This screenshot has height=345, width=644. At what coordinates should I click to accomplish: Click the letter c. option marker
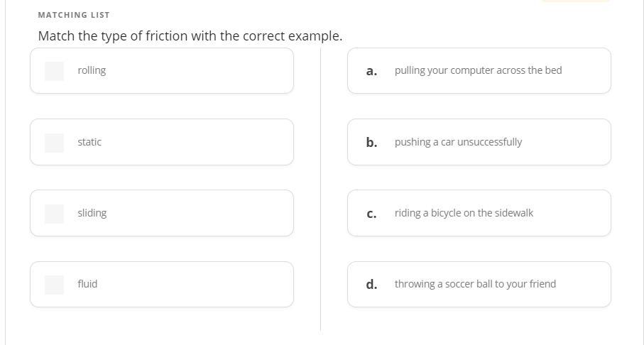(371, 214)
